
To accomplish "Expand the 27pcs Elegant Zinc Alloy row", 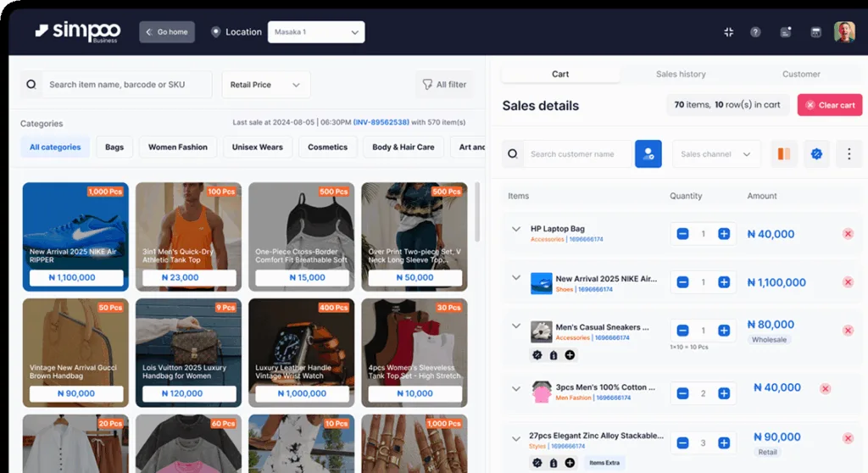I will tap(516, 438).
